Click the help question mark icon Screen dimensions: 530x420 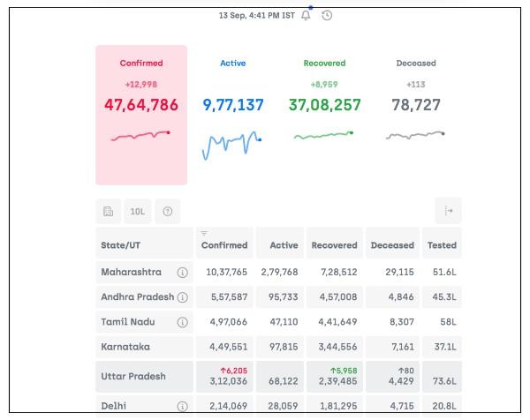click(167, 212)
